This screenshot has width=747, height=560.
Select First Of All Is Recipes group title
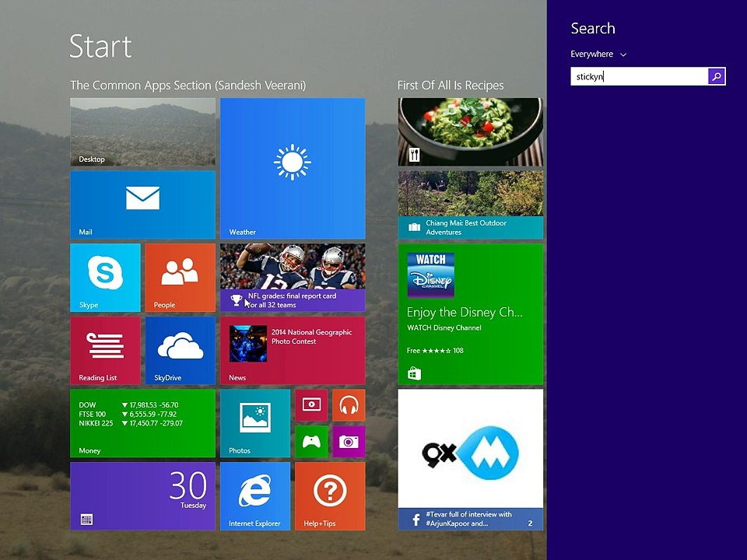451,86
